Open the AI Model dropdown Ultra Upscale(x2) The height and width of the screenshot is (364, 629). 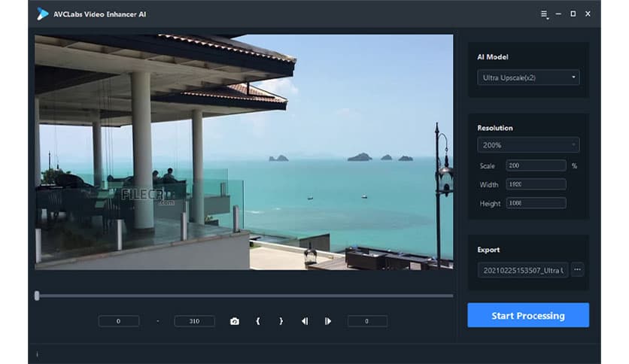click(528, 77)
